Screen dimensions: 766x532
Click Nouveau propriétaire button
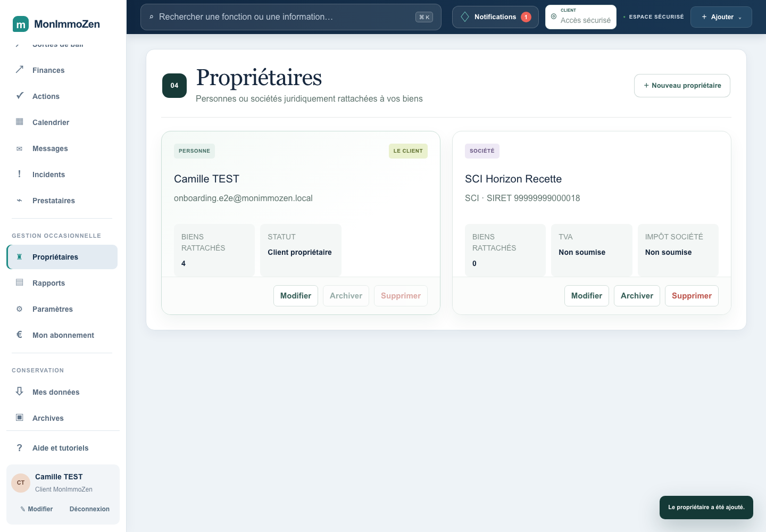pos(682,86)
